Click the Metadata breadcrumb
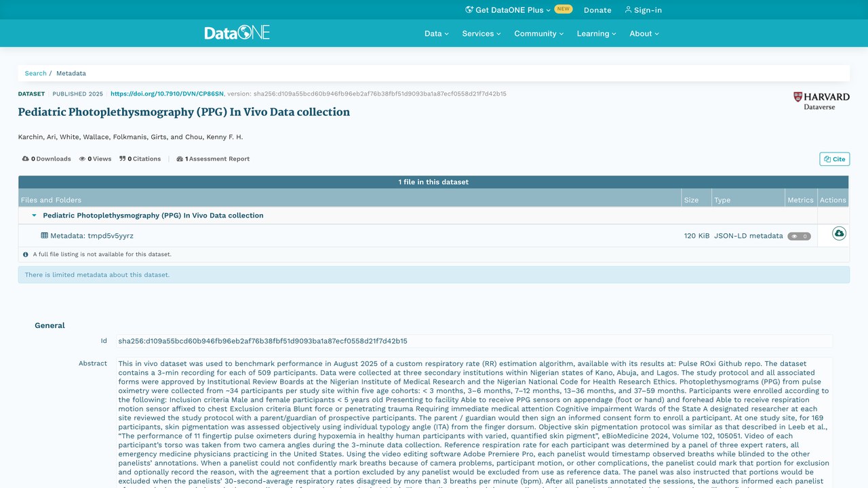 point(71,73)
